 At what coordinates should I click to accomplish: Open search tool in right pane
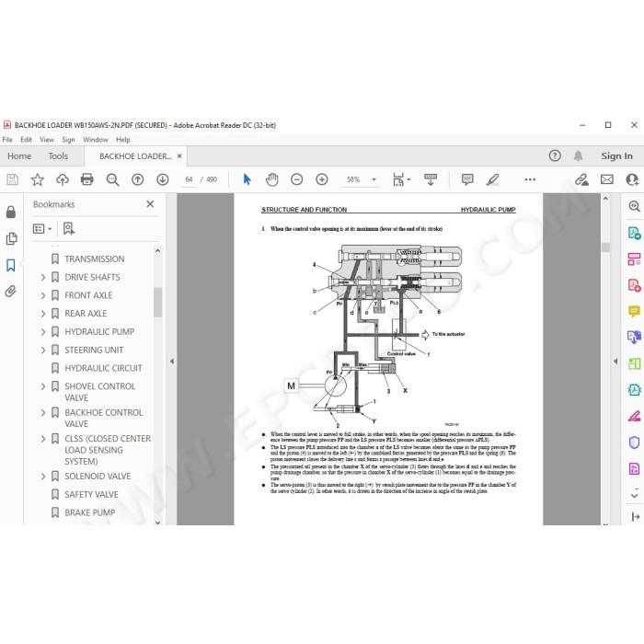635,206
